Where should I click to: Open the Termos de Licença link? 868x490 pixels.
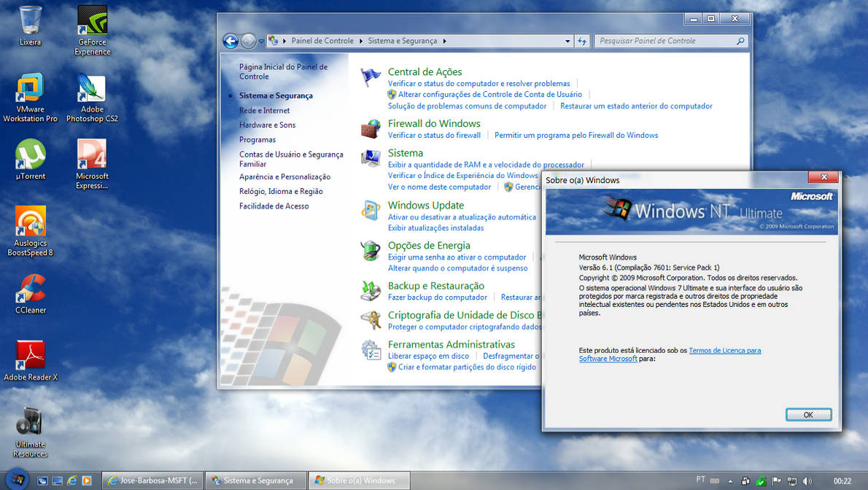(x=725, y=350)
